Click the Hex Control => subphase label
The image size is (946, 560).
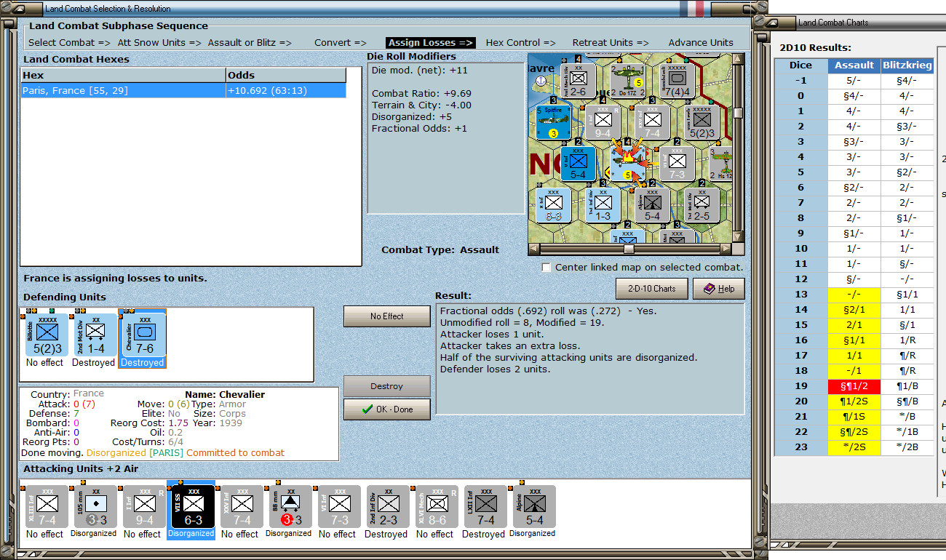(520, 42)
